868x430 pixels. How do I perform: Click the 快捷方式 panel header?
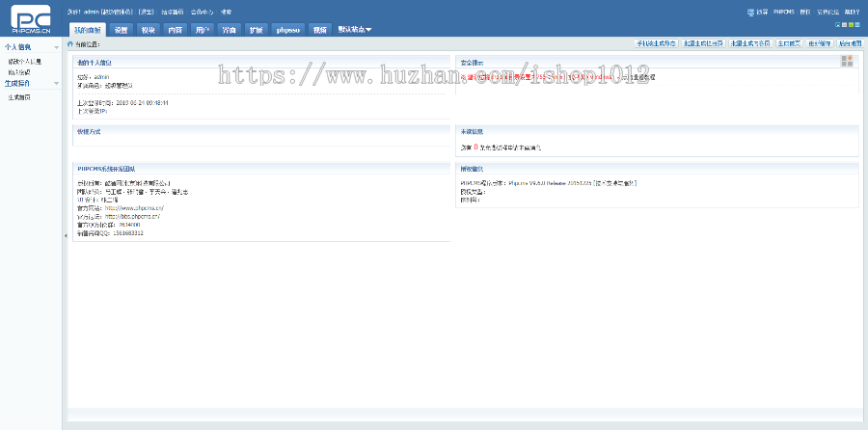261,132
